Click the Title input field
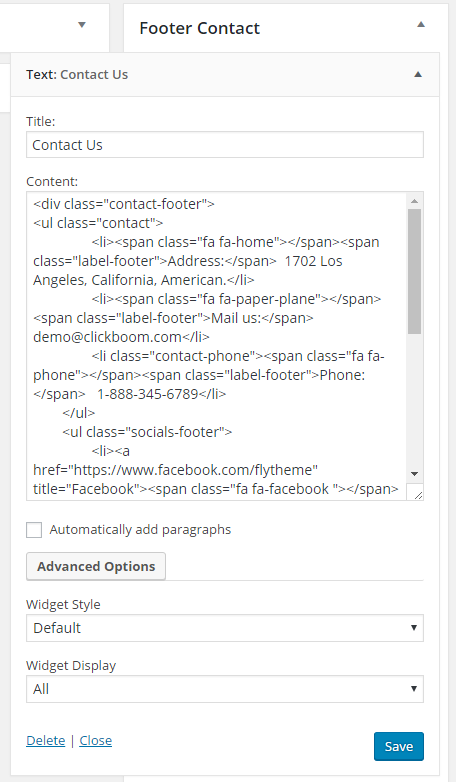This screenshot has height=782, width=456. (x=225, y=145)
